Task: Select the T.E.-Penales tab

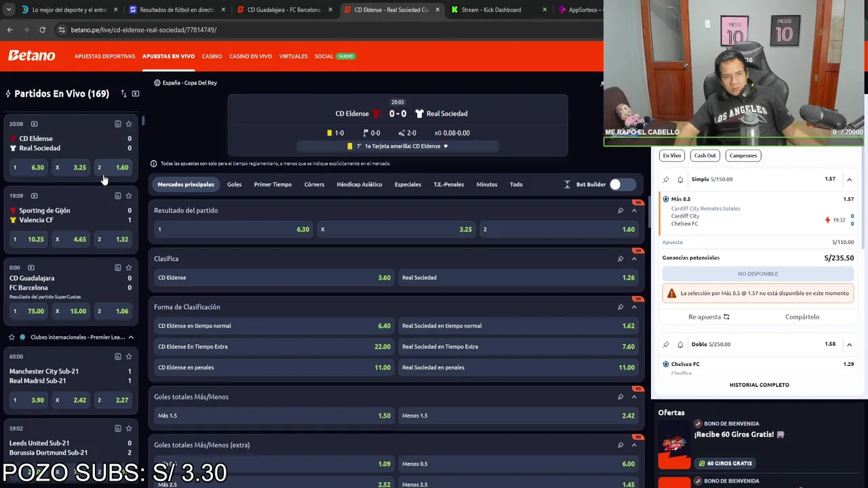Action: 448,184
